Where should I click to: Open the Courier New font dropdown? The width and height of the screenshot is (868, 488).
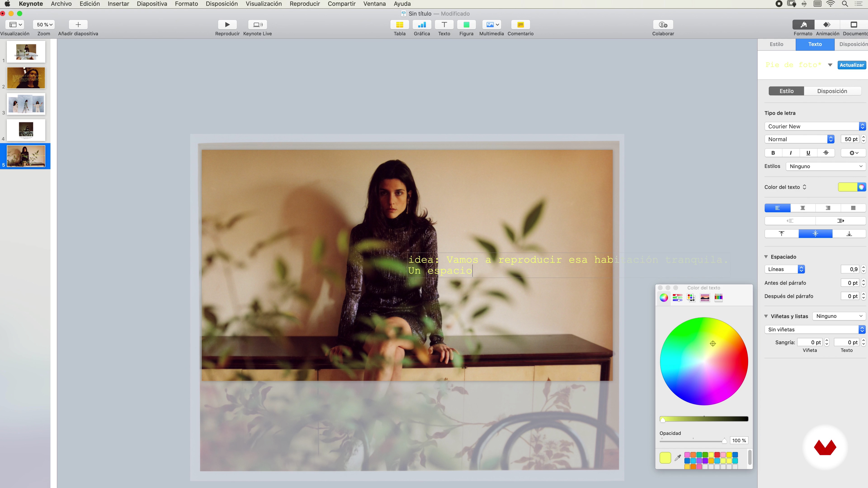tap(815, 126)
